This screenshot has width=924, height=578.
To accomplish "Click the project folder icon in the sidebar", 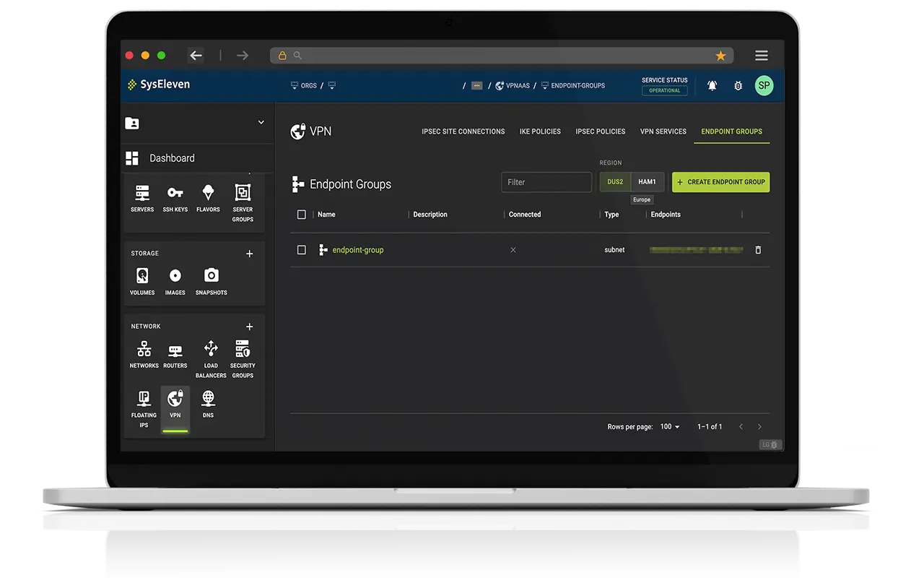I will tap(132, 123).
